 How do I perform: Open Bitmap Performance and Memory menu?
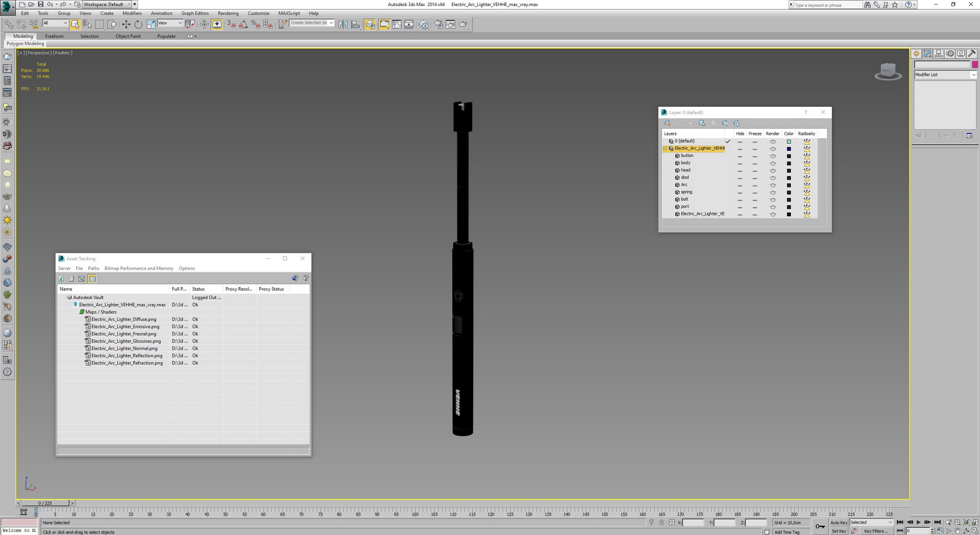point(139,269)
